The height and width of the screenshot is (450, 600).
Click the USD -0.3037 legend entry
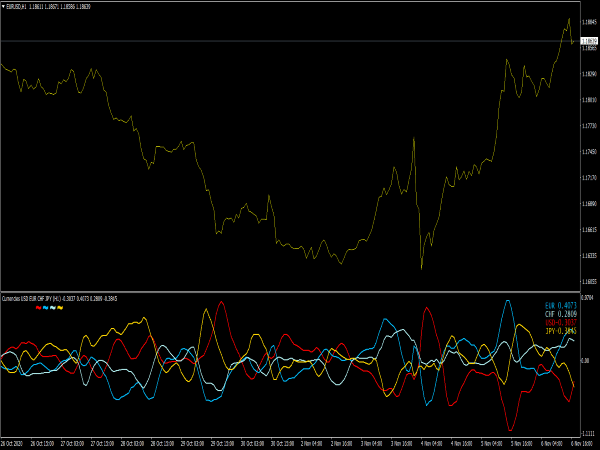coord(561,323)
